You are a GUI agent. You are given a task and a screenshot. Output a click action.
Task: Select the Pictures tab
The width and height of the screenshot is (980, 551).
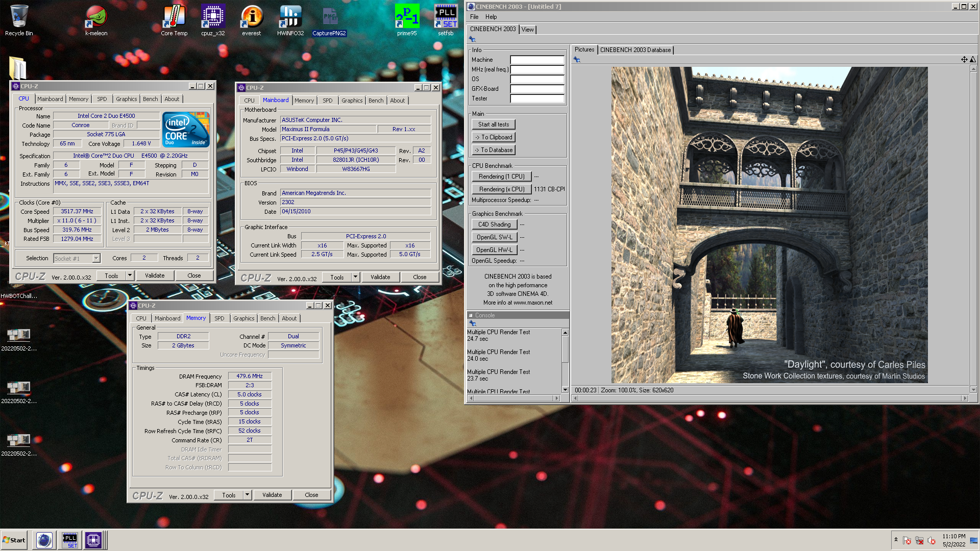[x=584, y=49]
